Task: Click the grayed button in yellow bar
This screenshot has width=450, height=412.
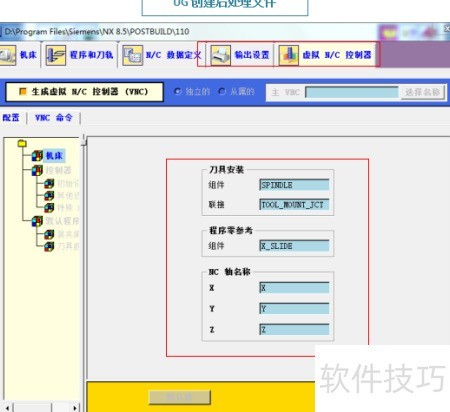Action: point(180,397)
